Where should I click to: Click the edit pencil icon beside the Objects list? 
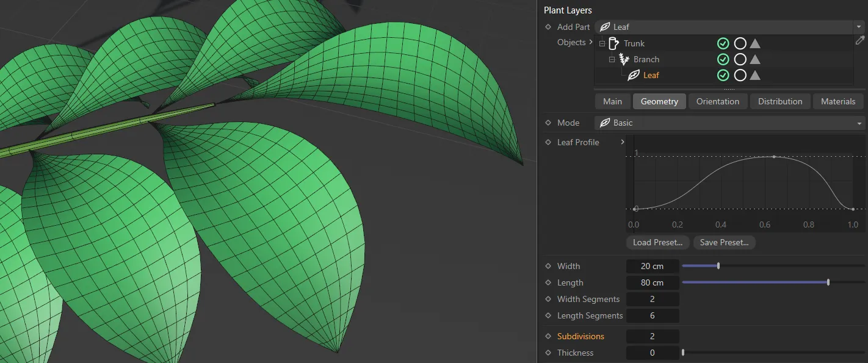coord(860,40)
